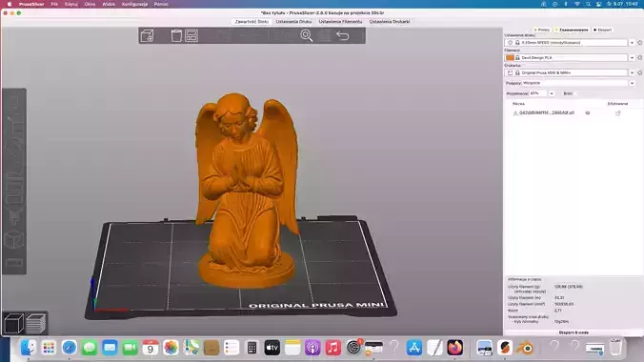Open FaceTime from the dock
Screen dimensions: 644x362
[130, 348]
